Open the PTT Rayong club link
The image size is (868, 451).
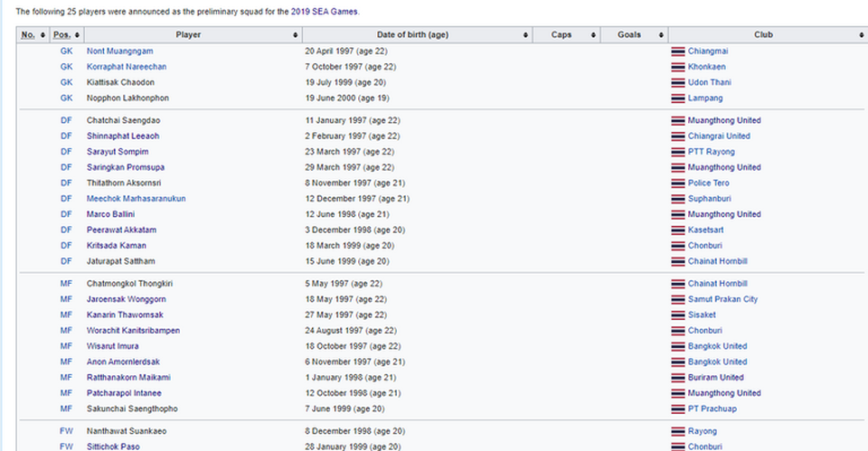pyautogui.click(x=712, y=152)
